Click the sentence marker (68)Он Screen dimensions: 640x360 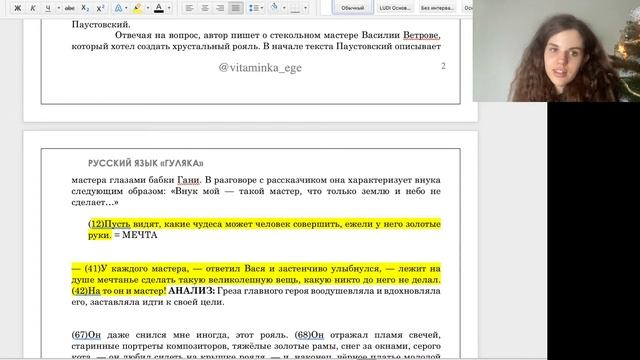pos(309,335)
